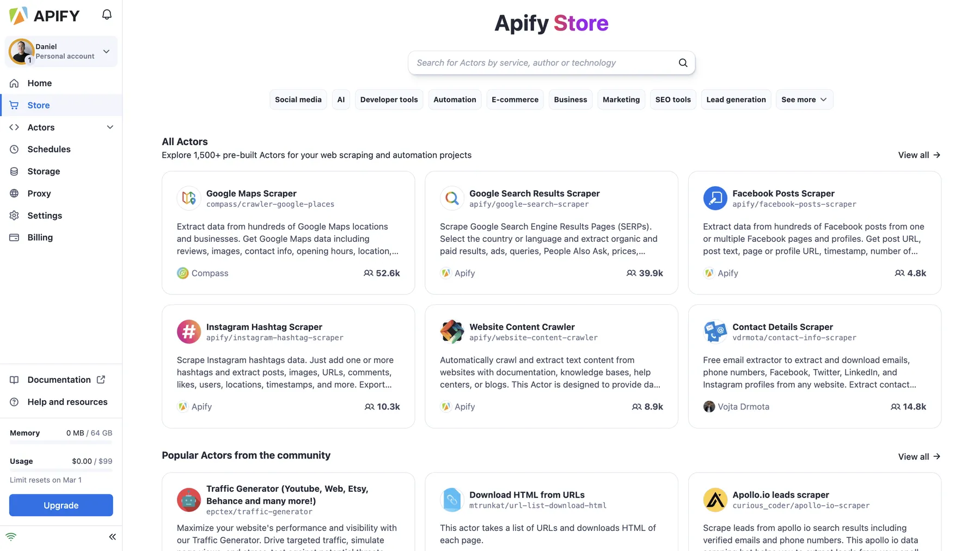Filter by Business category
This screenshot has height=551, width=980.
tap(571, 100)
